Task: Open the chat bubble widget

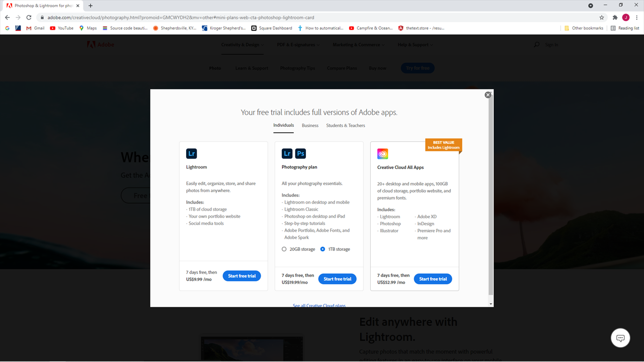Action: coord(620,338)
